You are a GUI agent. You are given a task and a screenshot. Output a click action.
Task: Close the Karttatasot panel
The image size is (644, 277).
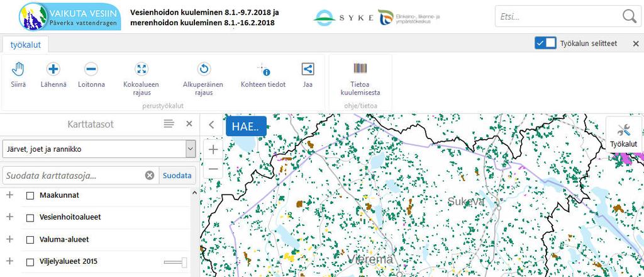point(189,123)
